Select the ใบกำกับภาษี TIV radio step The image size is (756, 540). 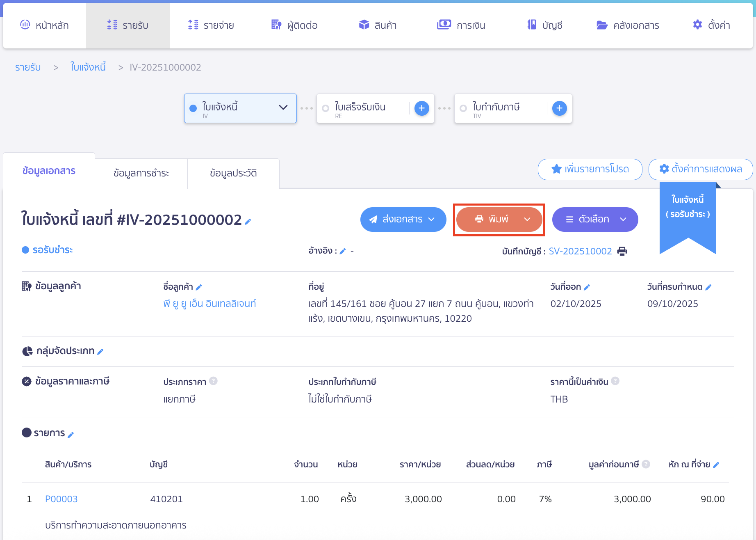coord(463,108)
